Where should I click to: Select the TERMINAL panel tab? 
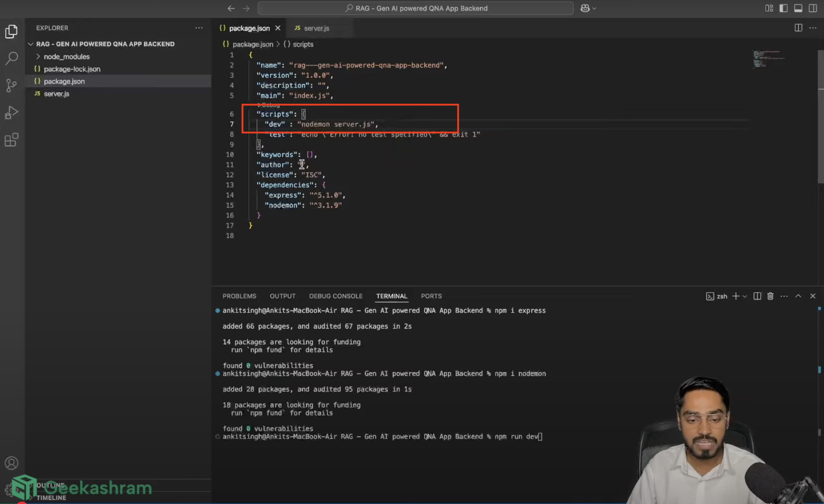[x=392, y=296]
